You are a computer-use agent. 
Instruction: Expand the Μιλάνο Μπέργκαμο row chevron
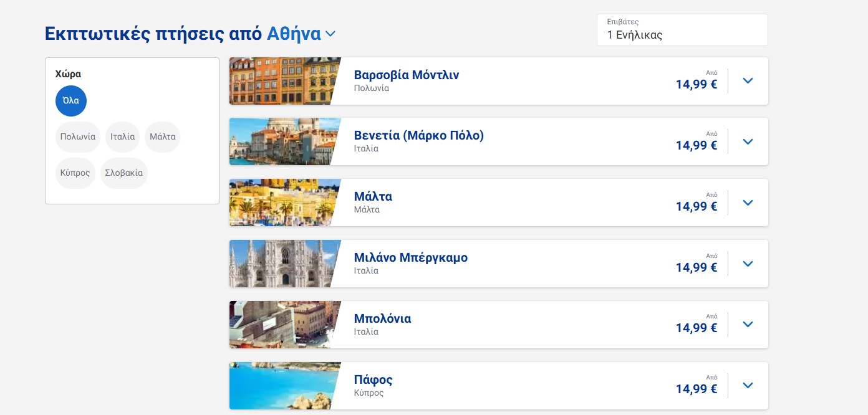coord(748,264)
